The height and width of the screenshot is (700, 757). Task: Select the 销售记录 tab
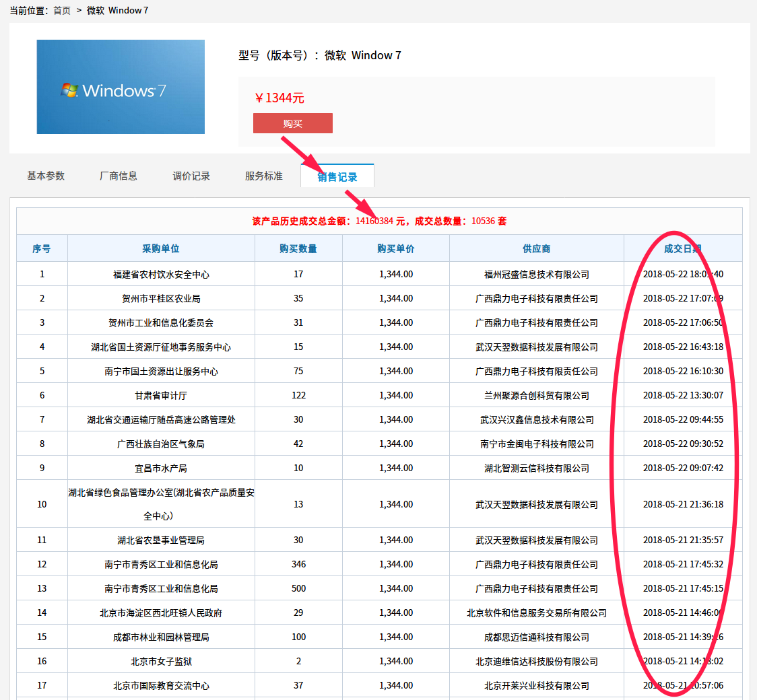[x=337, y=176]
